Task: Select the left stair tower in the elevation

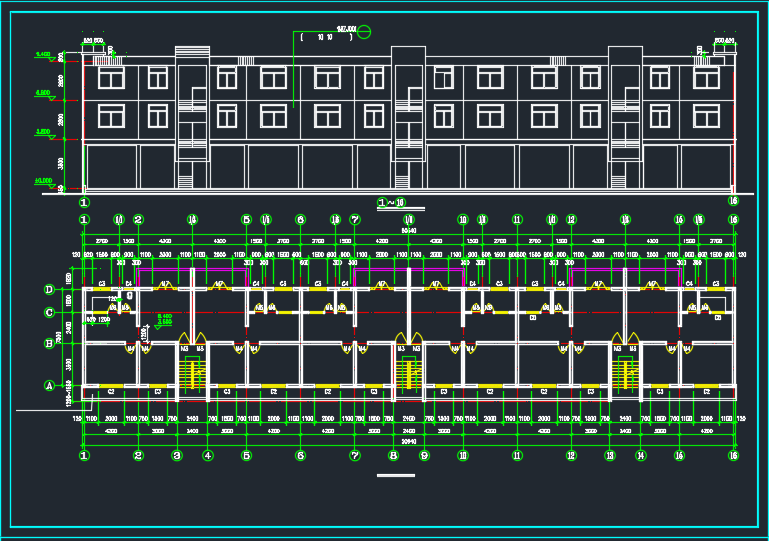Action: point(193,117)
